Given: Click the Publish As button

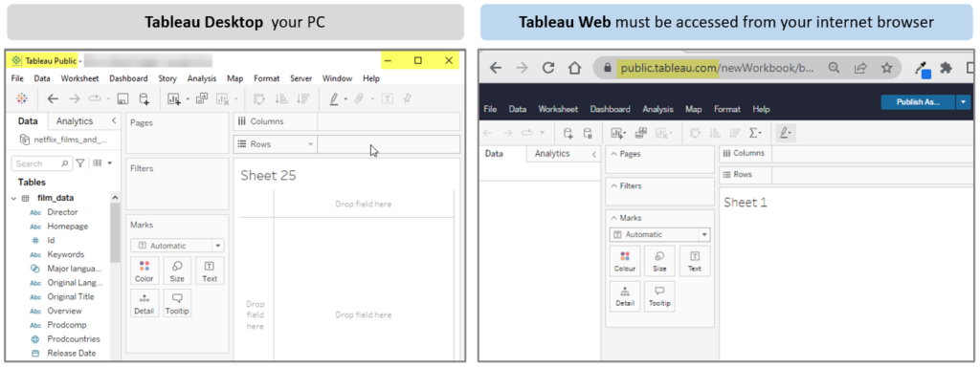Looking at the screenshot, I should coord(918,102).
